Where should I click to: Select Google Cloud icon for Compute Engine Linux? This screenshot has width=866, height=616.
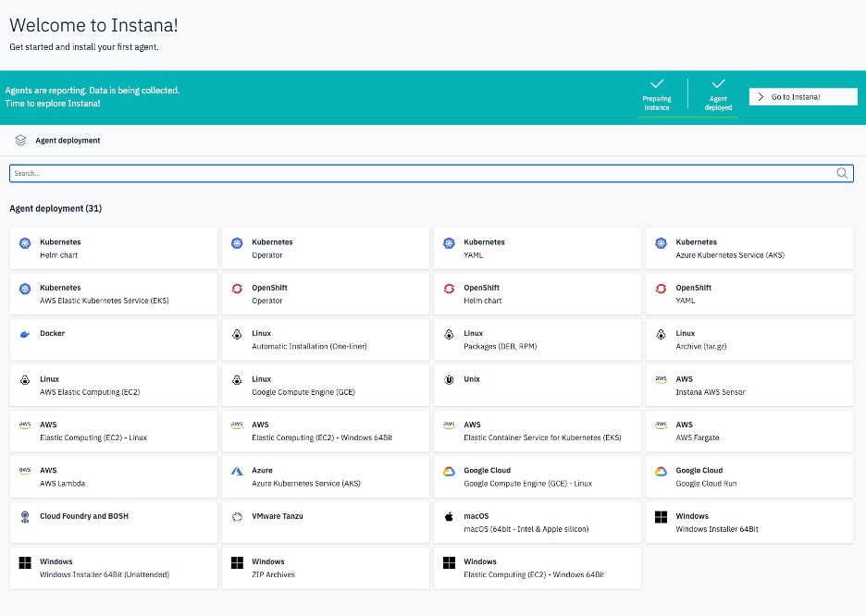449,471
